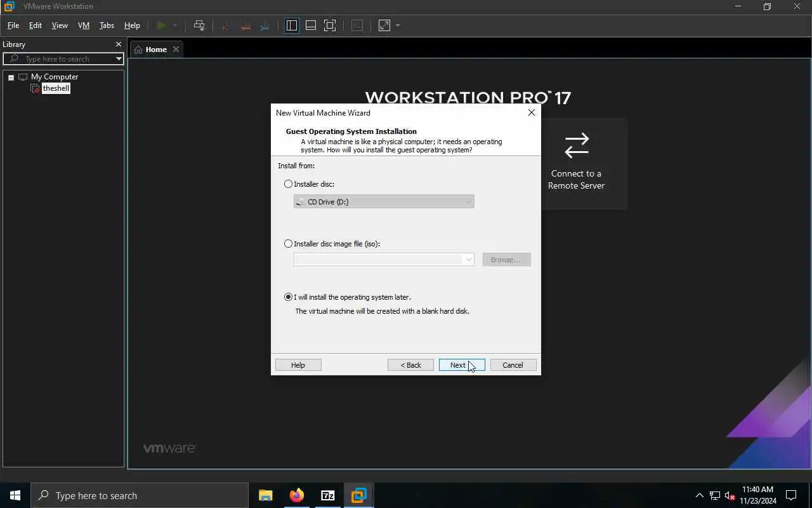Open the Library search filter dropdown
The width and height of the screenshot is (812, 508).
(x=119, y=59)
